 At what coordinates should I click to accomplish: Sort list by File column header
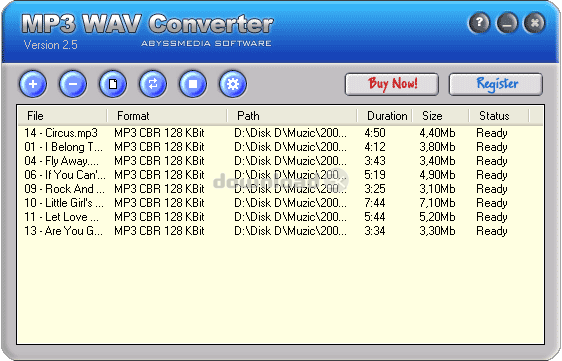tap(62, 116)
